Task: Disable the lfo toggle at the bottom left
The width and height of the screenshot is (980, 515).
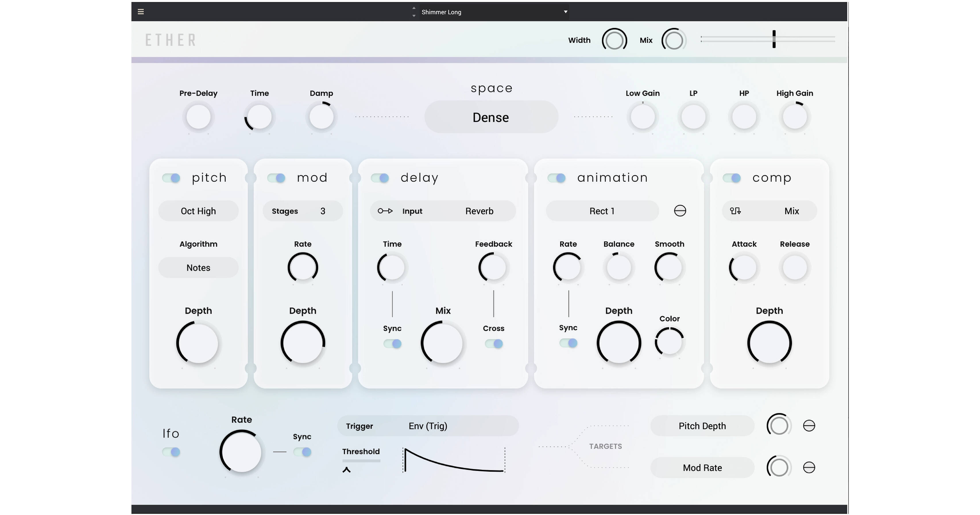Action: point(171,452)
